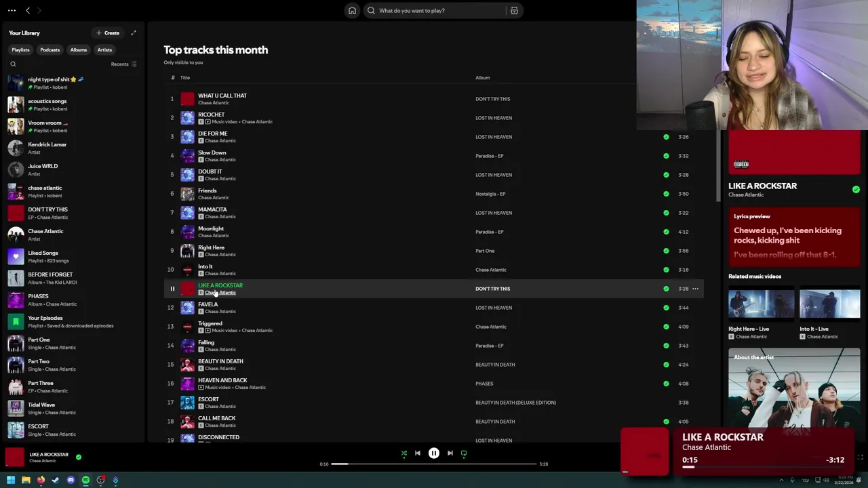The height and width of the screenshot is (488, 868).
Task: Click now-playing album art at bottom left
Action: pyautogui.click(x=15, y=457)
